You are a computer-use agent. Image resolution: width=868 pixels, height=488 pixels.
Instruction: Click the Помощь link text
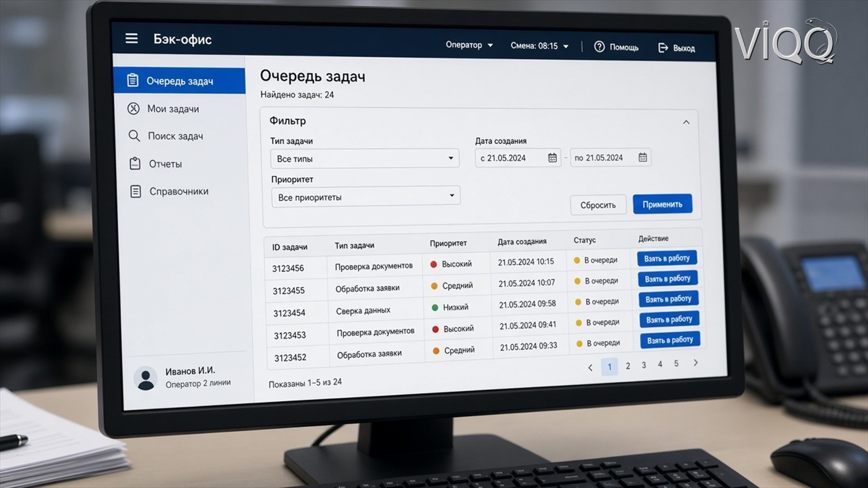pos(624,47)
